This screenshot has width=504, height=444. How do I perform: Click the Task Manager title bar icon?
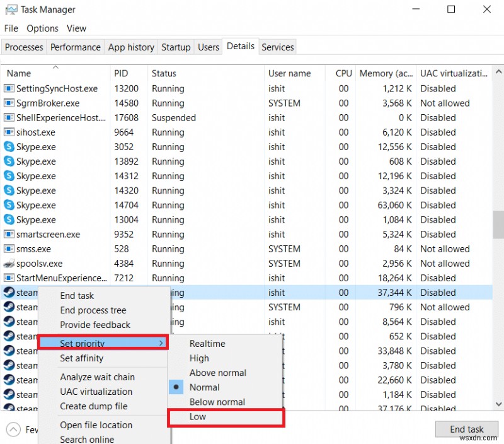[x=11, y=9]
